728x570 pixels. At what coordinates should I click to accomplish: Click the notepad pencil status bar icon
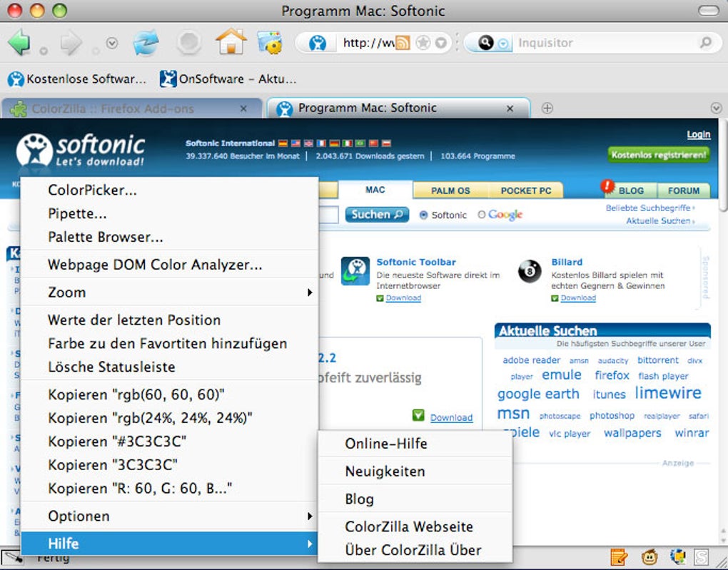pyautogui.click(x=619, y=556)
